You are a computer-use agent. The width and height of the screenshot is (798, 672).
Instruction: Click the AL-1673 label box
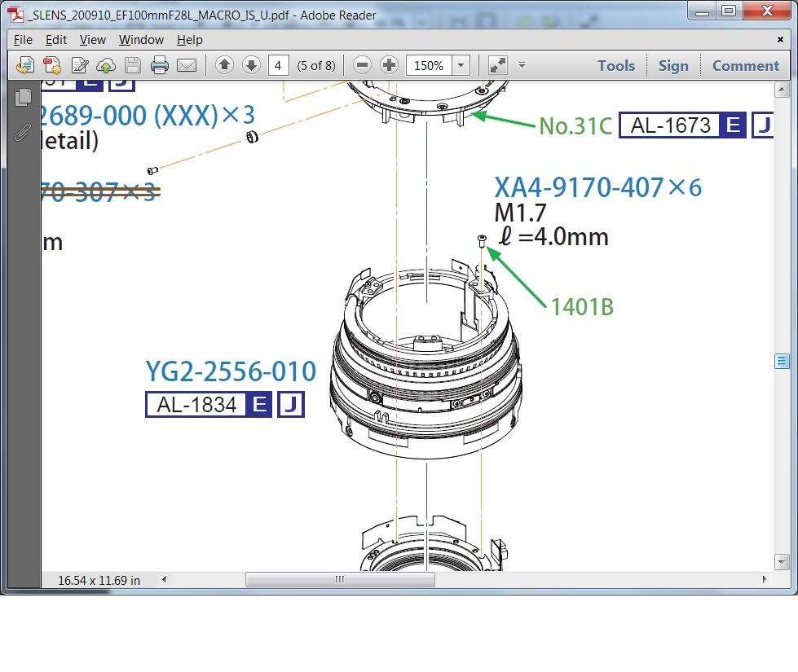tap(670, 125)
